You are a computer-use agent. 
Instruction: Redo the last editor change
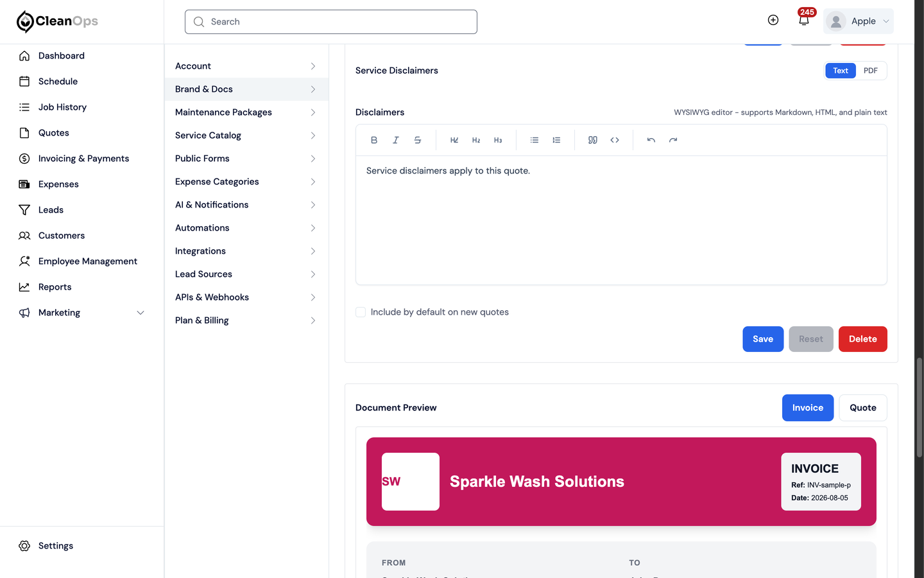click(x=673, y=140)
